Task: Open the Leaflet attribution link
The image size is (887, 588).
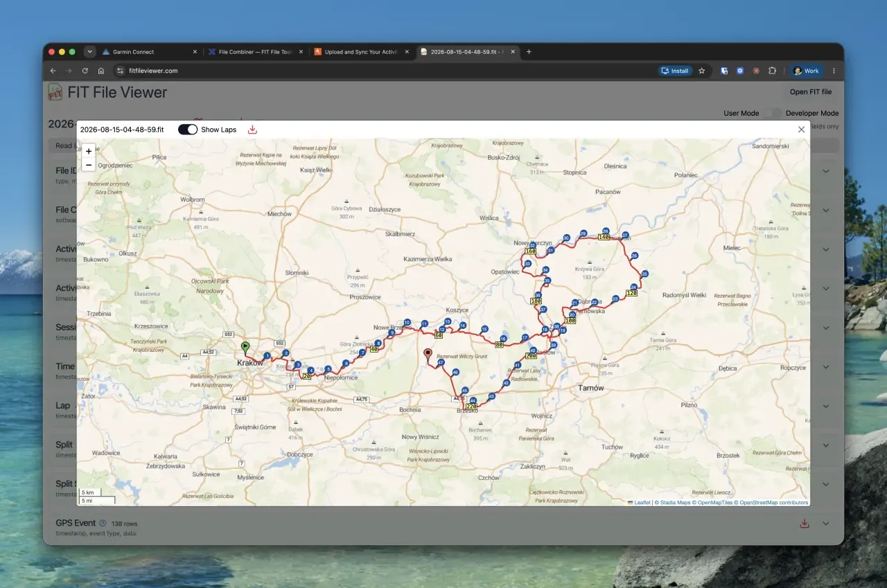Action: (639, 503)
